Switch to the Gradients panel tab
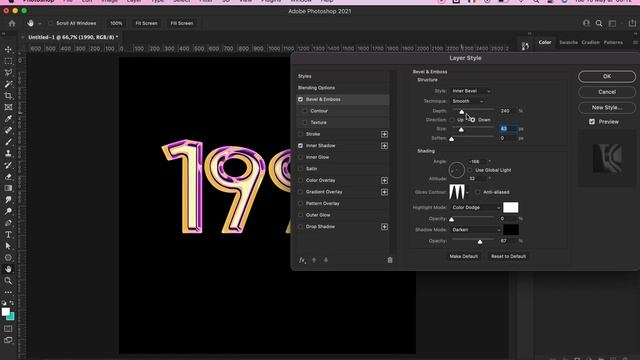The height and width of the screenshot is (360, 640). tap(590, 42)
